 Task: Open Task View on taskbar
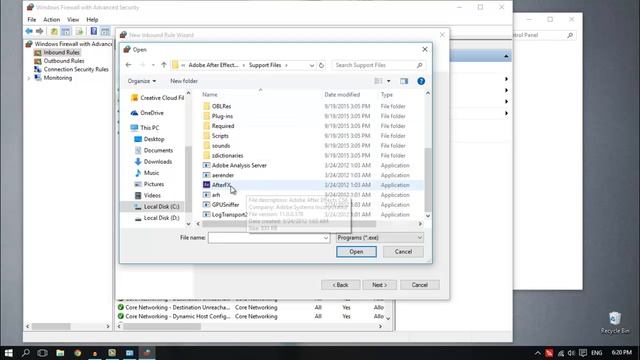pos(42,353)
